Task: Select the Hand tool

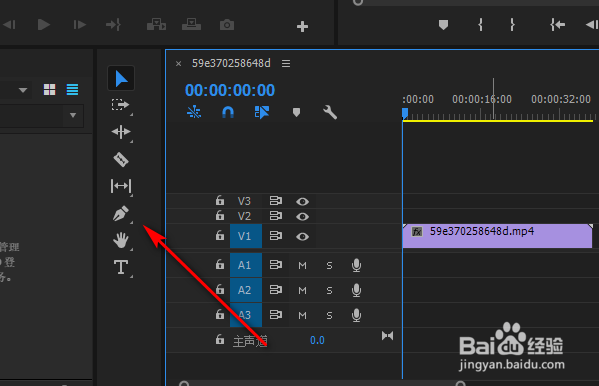Action: coord(121,240)
